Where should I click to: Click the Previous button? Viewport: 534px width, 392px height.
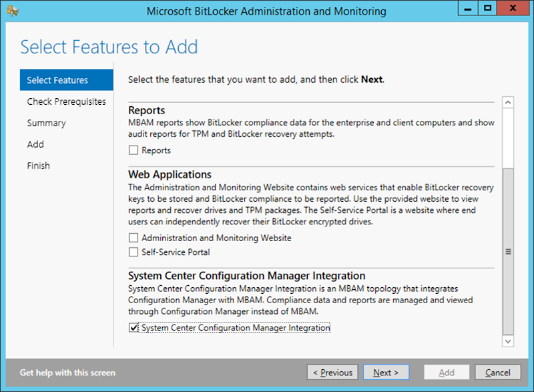coord(332,372)
